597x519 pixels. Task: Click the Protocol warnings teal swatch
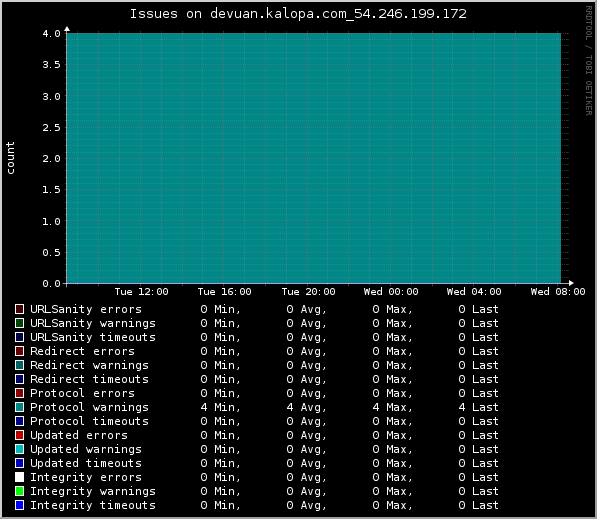click(19, 407)
